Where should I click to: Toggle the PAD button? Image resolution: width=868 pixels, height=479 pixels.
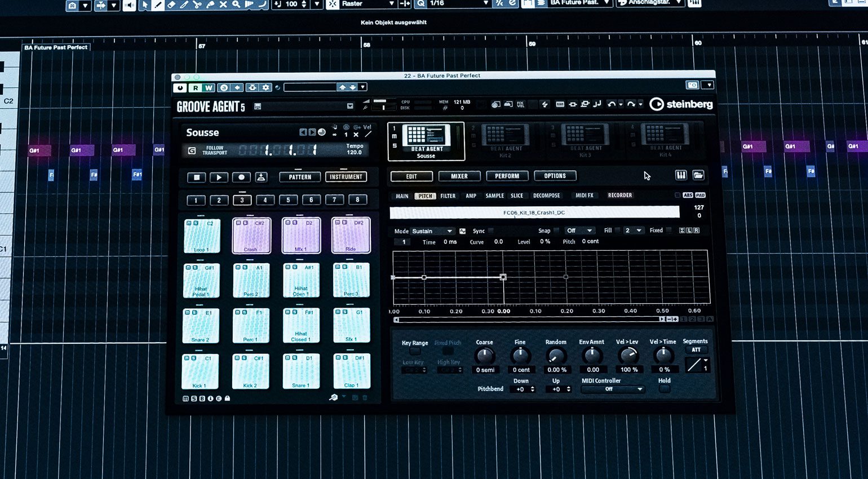(700, 196)
